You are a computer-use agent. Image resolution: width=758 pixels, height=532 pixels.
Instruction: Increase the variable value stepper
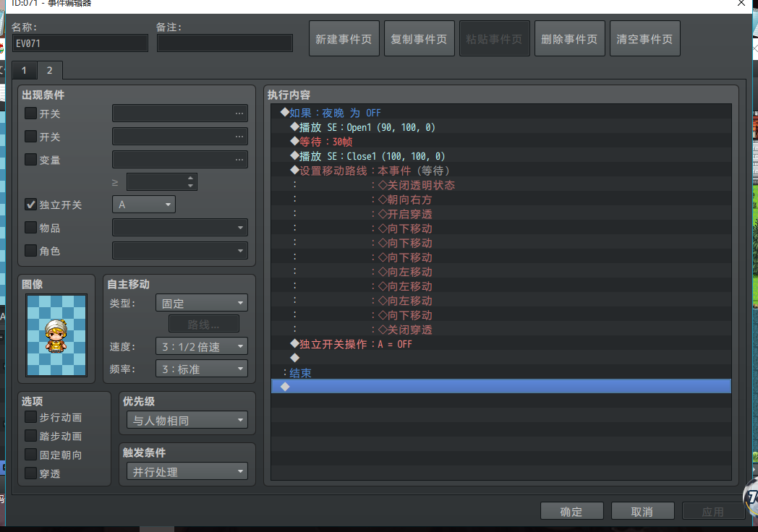pyautogui.click(x=190, y=178)
